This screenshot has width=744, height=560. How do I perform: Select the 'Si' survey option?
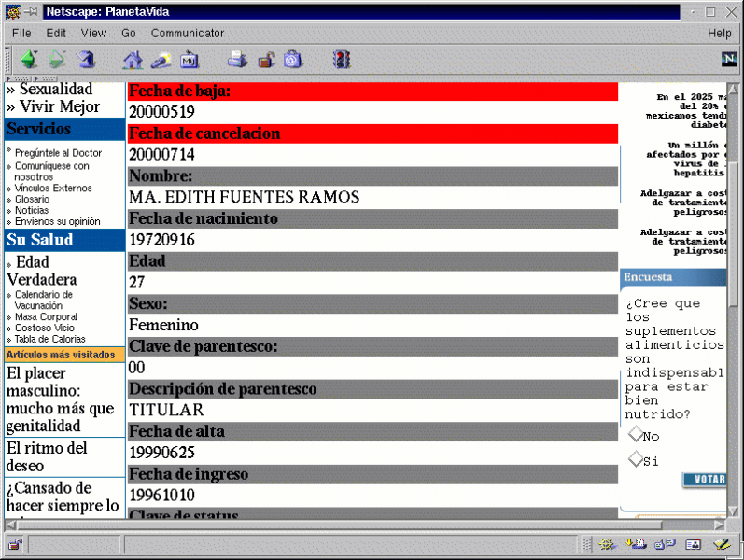[x=637, y=459]
